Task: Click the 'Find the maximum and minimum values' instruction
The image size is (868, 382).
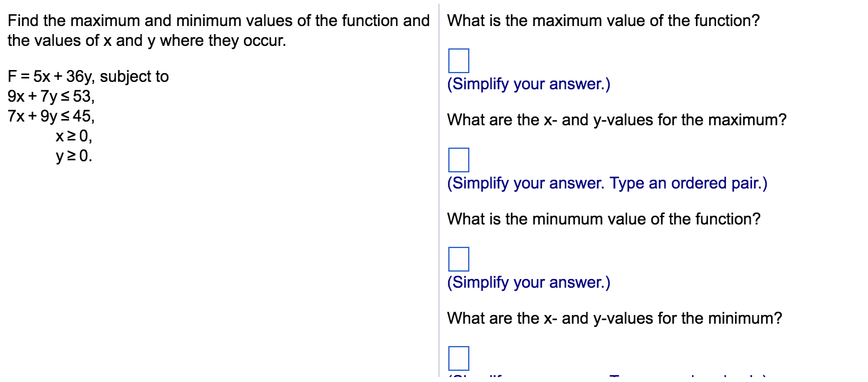Action: (x=218, y=21)
